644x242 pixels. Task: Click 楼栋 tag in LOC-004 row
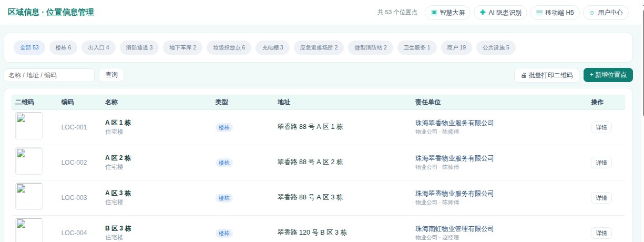coord(224,233)
